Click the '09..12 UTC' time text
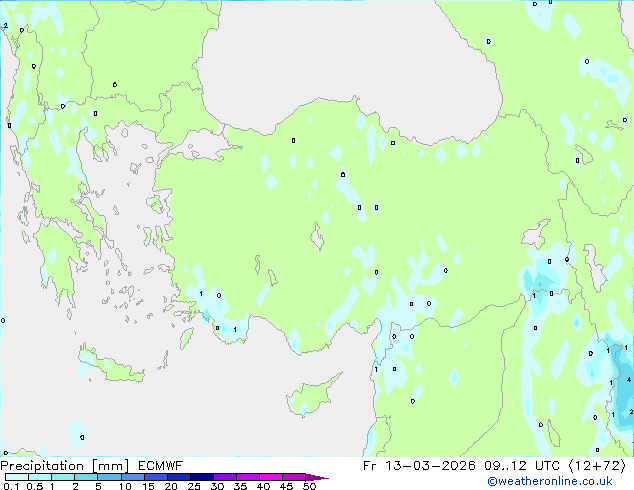This screenshot has width=634, height=490. click(x=522, y=466)
